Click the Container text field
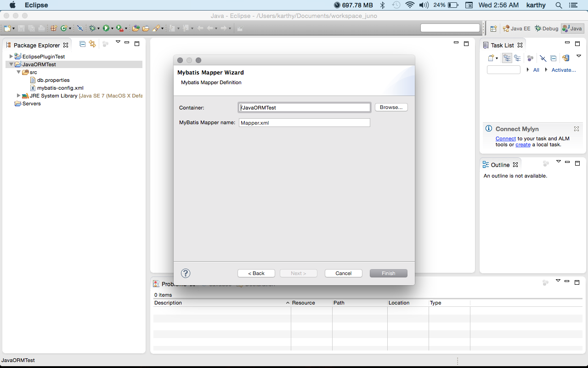 pos(305,107)
